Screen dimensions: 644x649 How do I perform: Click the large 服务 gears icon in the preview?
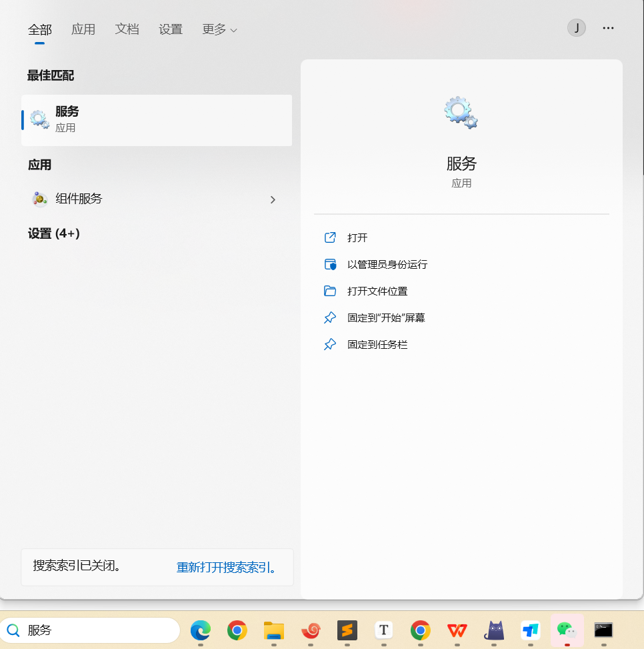(x=461, y=112)
